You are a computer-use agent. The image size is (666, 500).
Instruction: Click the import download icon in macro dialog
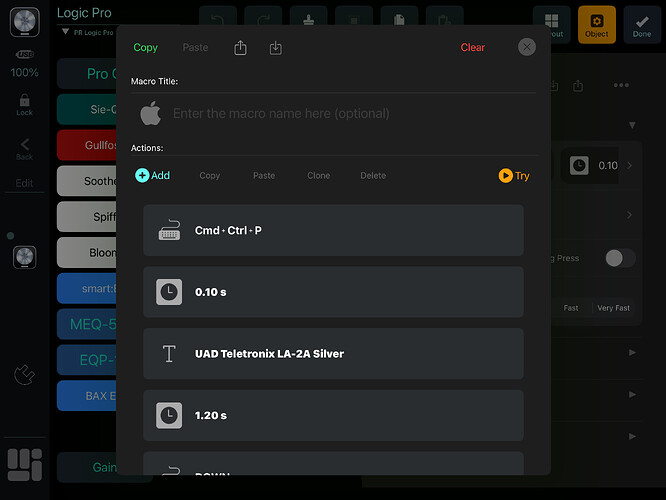(x=276, y=48)
